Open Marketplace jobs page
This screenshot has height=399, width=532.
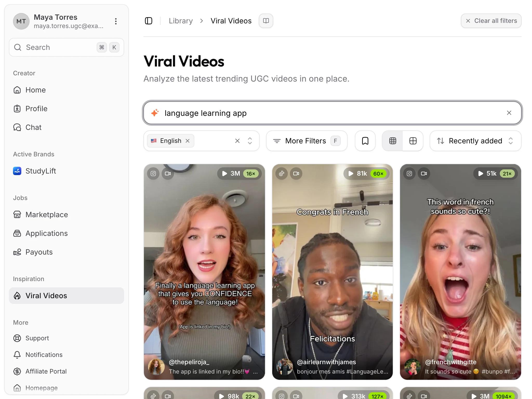click(66, 215)
